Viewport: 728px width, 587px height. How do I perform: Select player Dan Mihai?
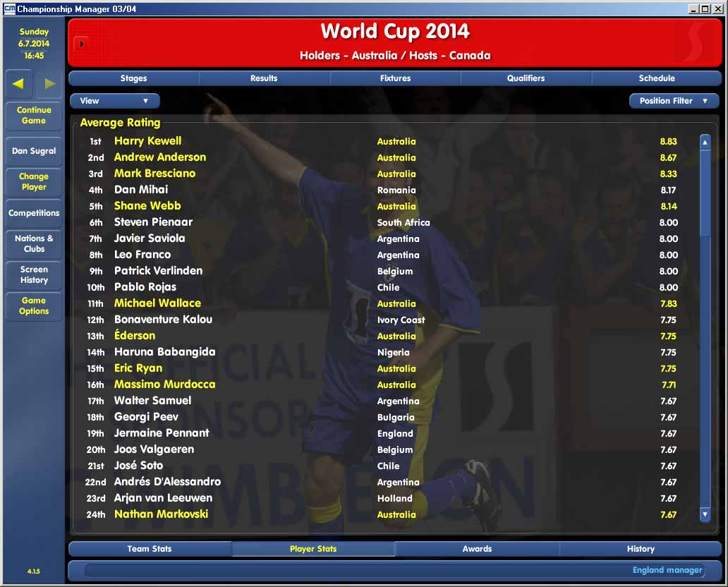click(141, 190)
